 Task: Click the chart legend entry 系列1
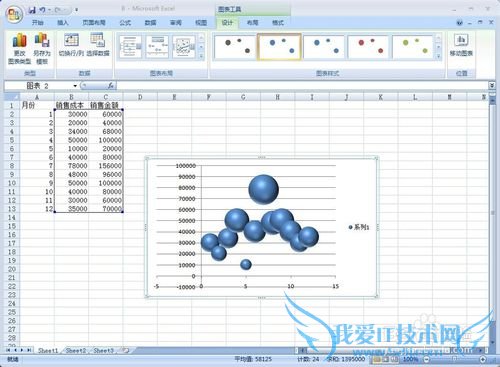click(359, 227)
